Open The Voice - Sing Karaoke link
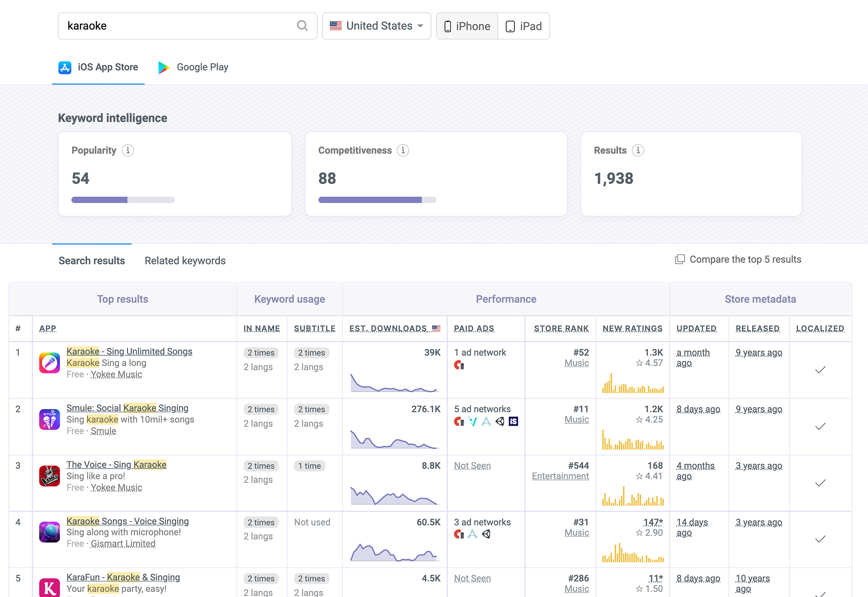The image size is (868, 597). coord(116,465)
